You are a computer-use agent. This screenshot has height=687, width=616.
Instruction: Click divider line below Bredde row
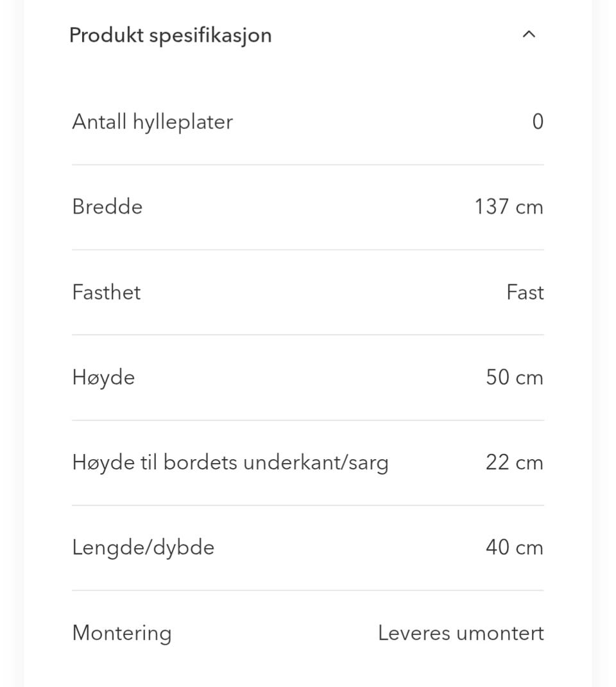(308, 250)
